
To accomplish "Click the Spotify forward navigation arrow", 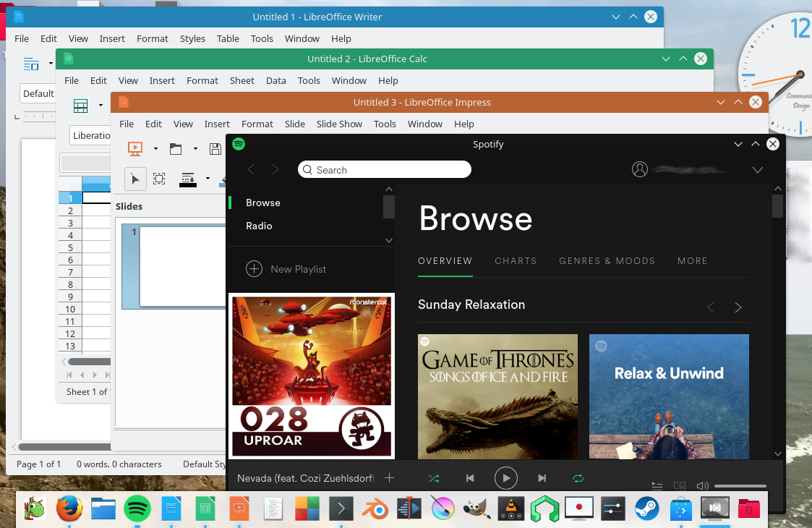I will pos(275,169).
